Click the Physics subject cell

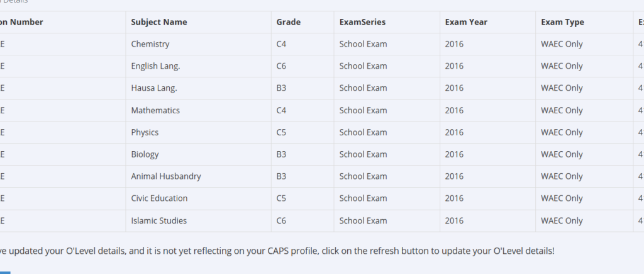(145, 132)
